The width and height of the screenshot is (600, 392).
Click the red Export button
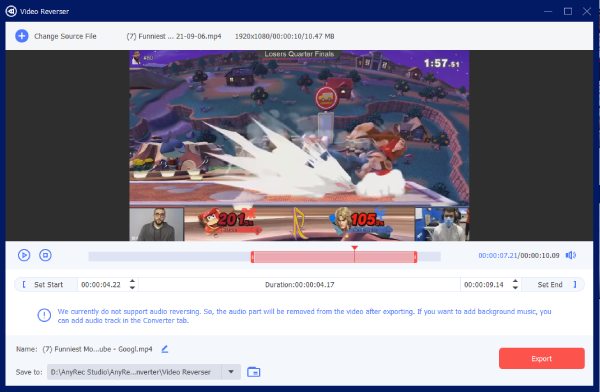(541, 358)
